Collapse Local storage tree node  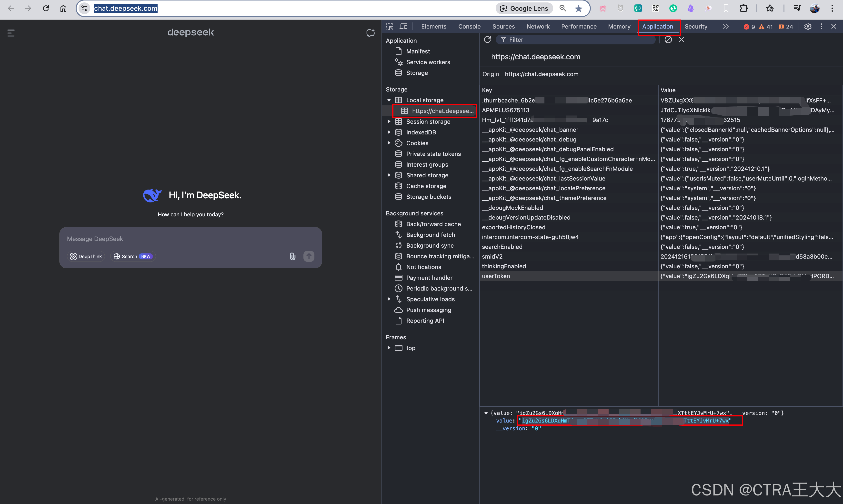click(389, 100)
